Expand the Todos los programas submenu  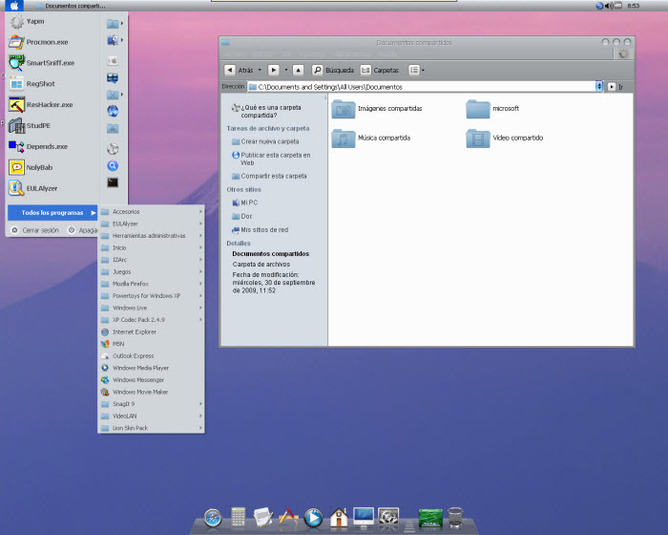pyautogui.click(x=52, y=212)
